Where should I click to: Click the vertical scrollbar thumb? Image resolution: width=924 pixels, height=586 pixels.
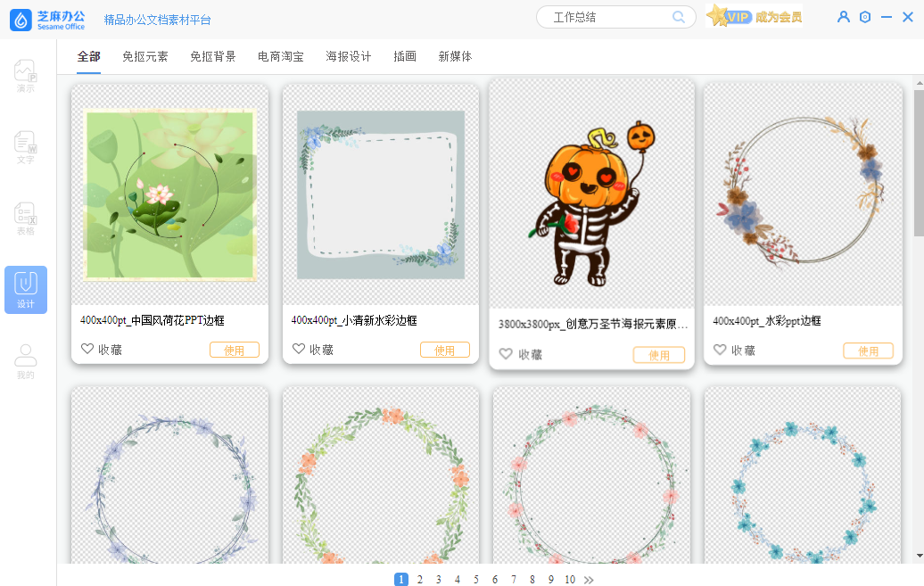919,163
